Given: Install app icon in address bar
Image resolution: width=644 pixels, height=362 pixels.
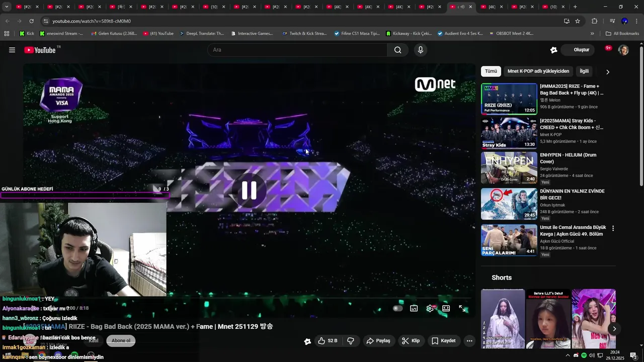Looking at the screenshot, I should [x=567, y=21].
